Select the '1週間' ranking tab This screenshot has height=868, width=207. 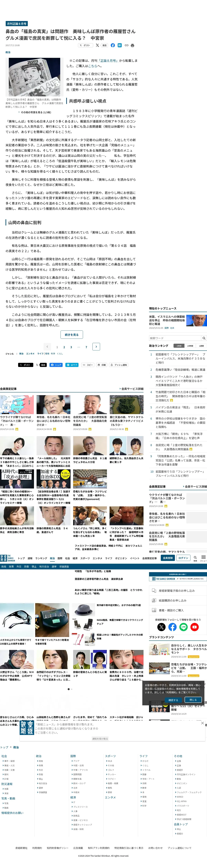[x=201, y=346]
